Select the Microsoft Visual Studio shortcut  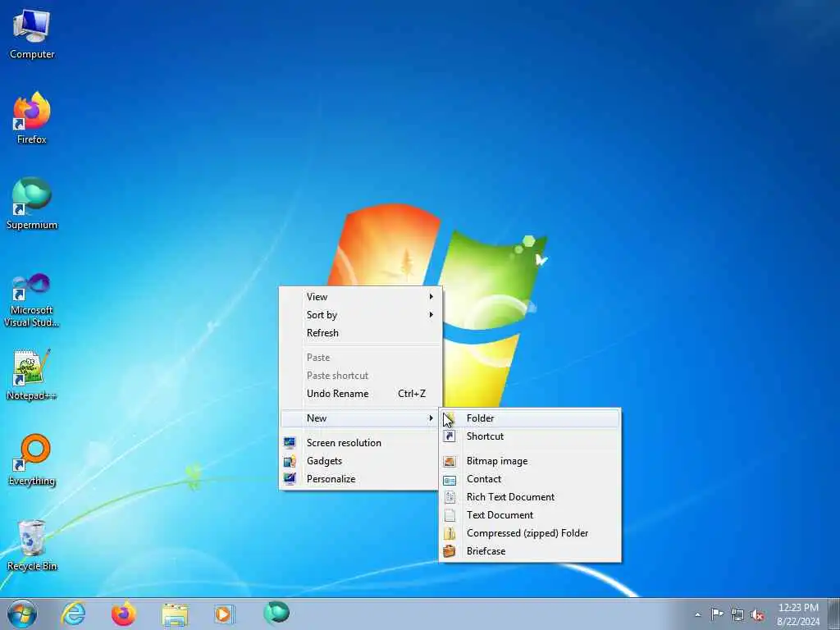32,300
